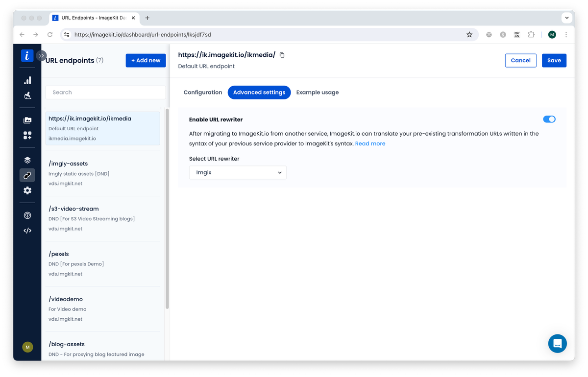The height and width of the screenshot is (377, 588).
Task: Open the stacked layers sidebar icon
Action: (x=27, y=160)
